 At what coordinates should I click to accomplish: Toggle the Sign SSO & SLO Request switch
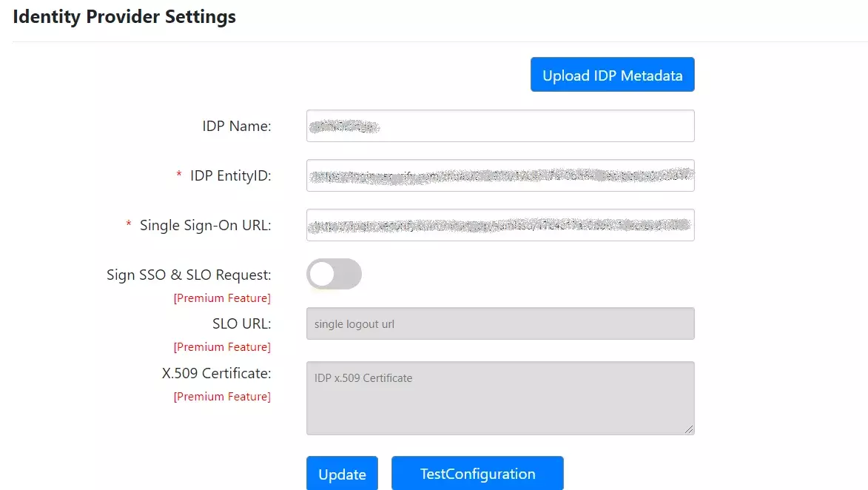334,274
